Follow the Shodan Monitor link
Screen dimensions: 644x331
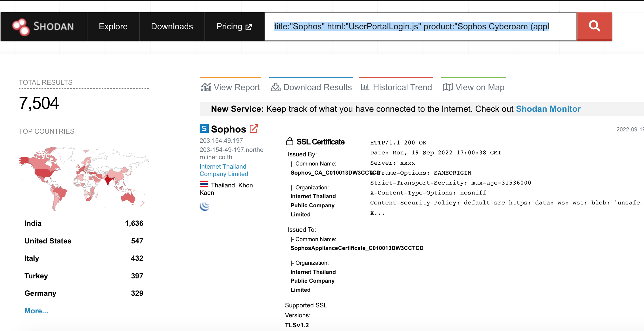pyautogui.click(x=548, y=109)
